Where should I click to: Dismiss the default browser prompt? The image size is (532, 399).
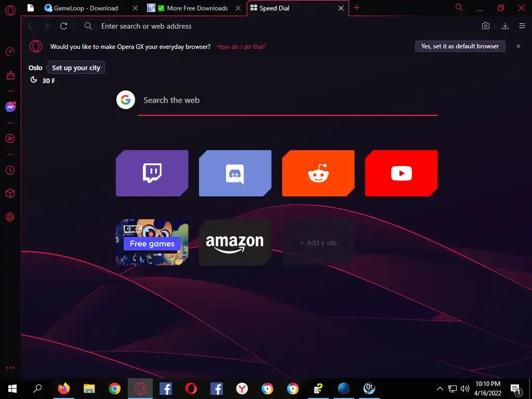pos(518,46)
